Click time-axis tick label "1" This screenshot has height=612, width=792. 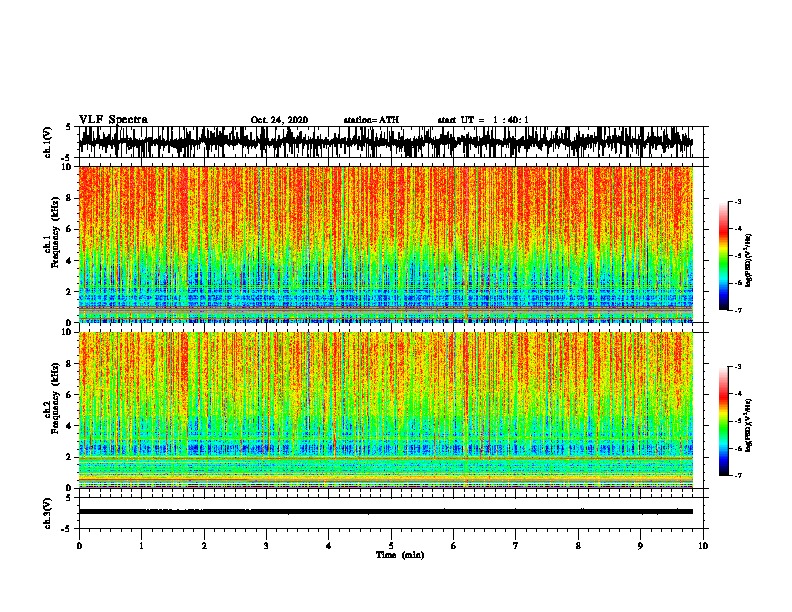click(x=141, y=545)
